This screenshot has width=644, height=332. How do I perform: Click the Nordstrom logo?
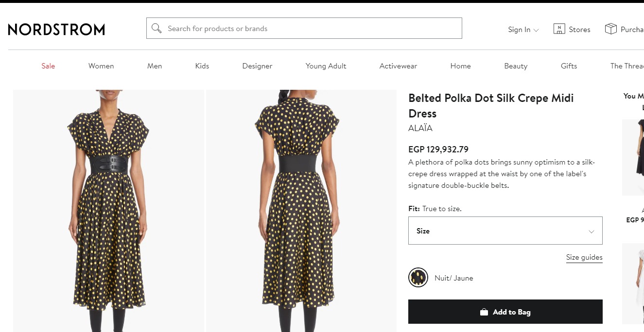point(56,30)
